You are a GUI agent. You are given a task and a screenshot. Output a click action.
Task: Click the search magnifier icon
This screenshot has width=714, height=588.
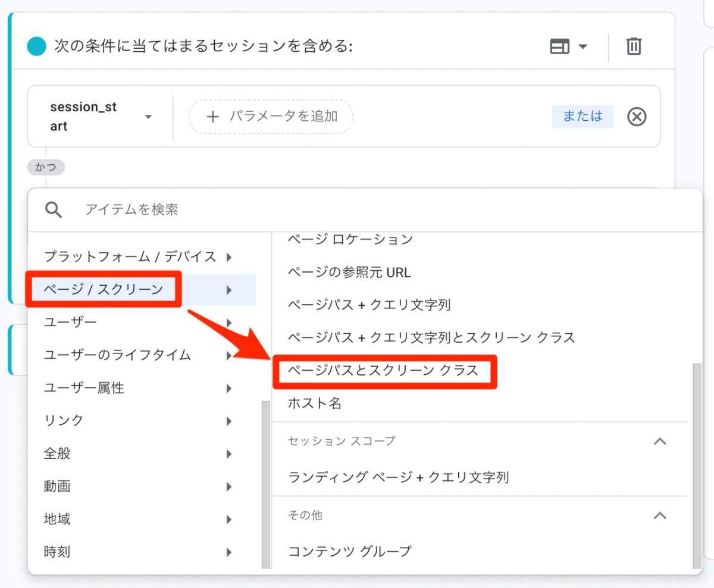pos(54,209)
